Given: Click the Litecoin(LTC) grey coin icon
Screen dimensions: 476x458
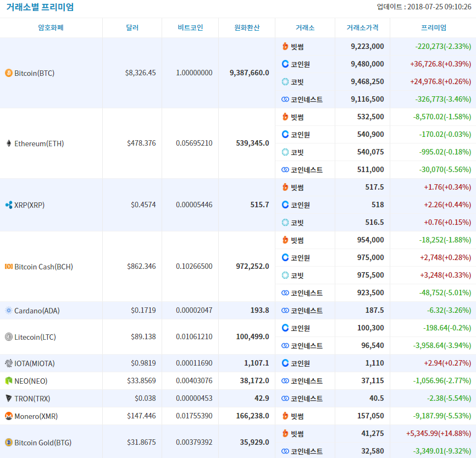Looking at the screenshot, I should point(9,337).
